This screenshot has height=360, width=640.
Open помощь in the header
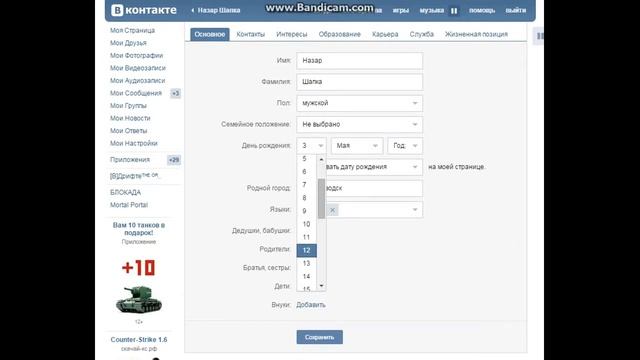click(482, 11)
